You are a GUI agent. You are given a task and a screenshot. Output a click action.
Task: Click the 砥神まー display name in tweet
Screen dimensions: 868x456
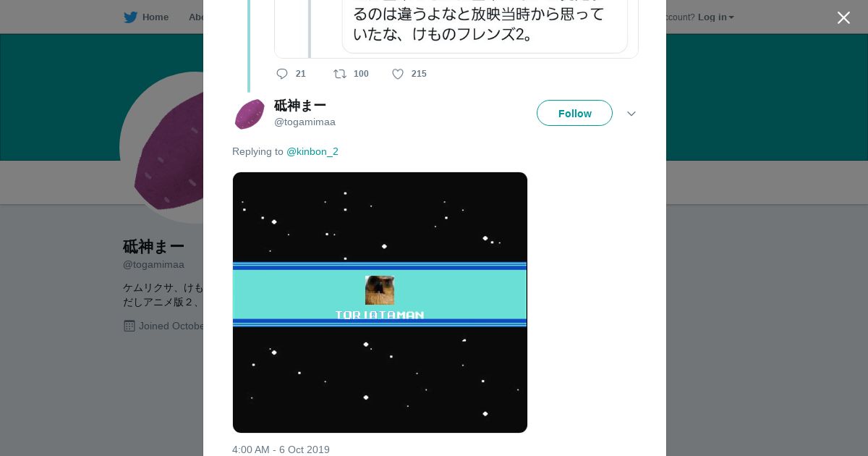coord(300,106)
